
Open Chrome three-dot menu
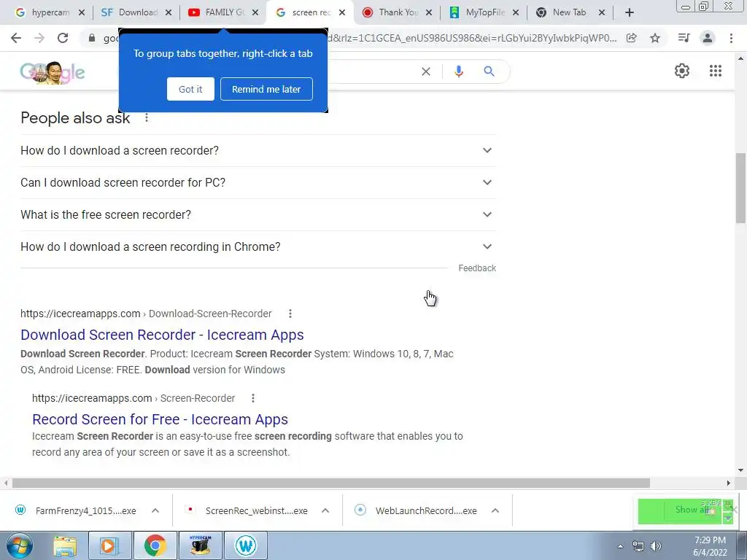click(x=731, y=38)
